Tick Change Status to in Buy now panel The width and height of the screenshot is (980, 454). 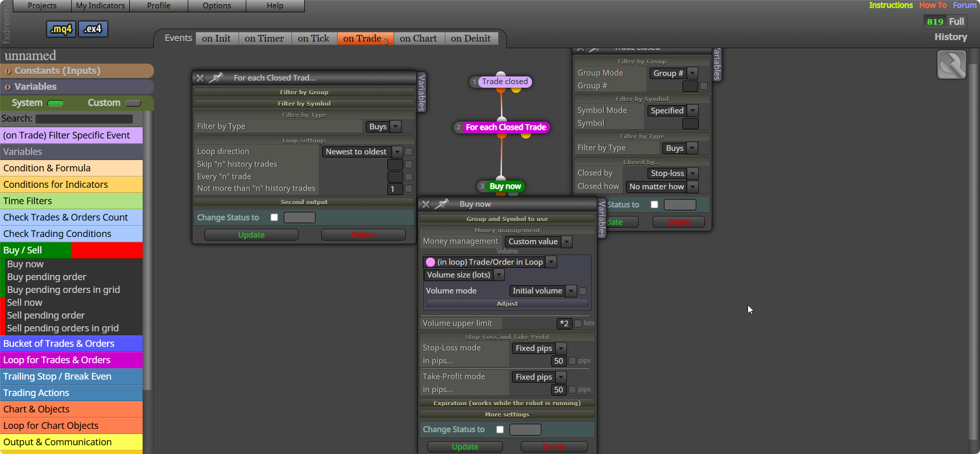pos(500,429)
